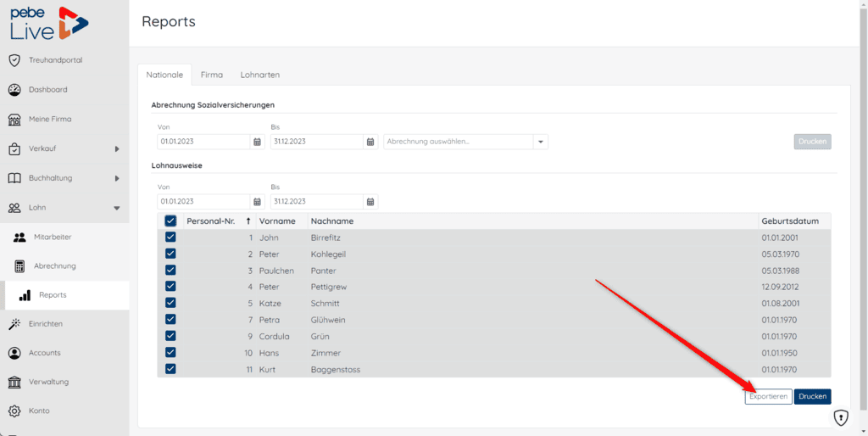Click the dark blue Drucken button below table
The image size is (868, 436).
812,396
